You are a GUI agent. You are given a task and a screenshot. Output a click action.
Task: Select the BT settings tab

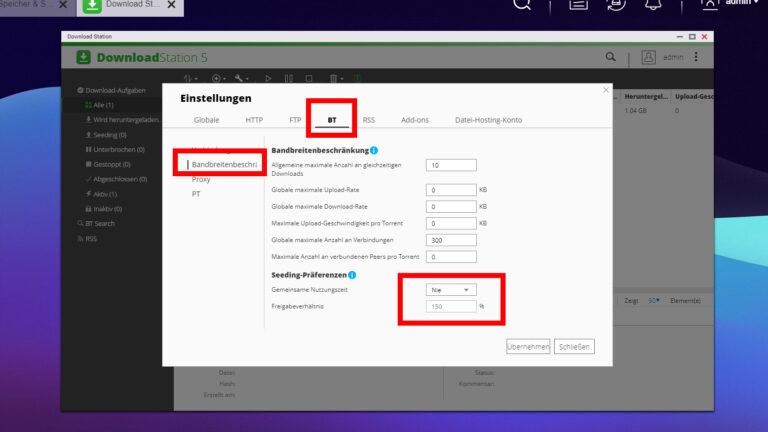click(332, 120)
